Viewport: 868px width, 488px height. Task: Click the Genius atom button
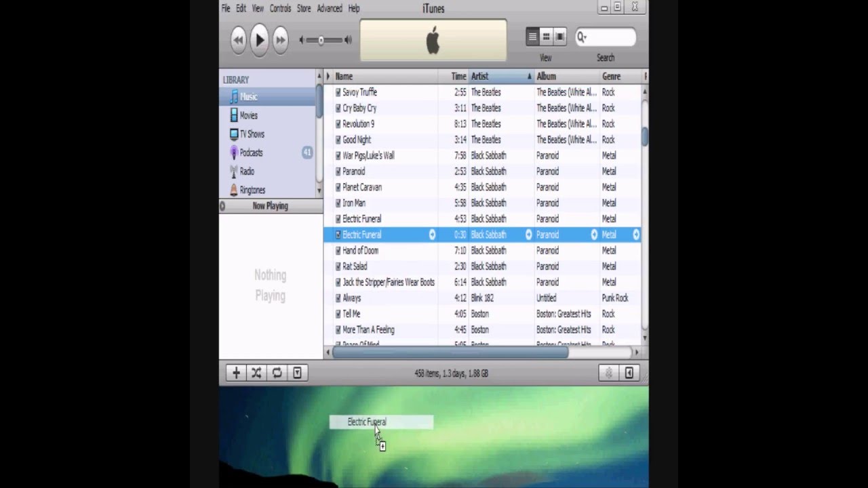click(x=608, y=373)
